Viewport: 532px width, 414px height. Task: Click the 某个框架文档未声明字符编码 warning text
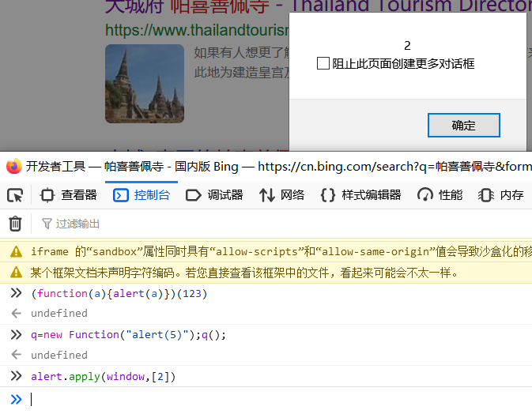pos(244,273)
